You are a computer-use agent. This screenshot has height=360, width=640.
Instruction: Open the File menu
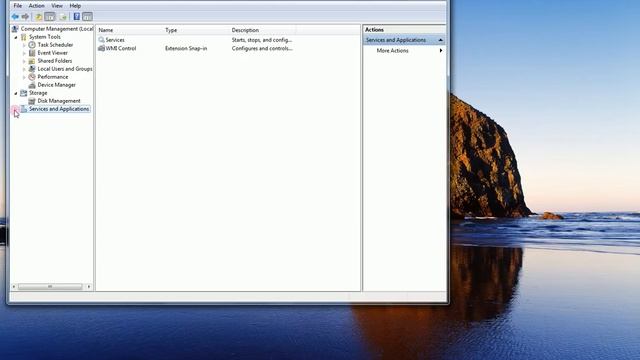click(x=18, y=6)
